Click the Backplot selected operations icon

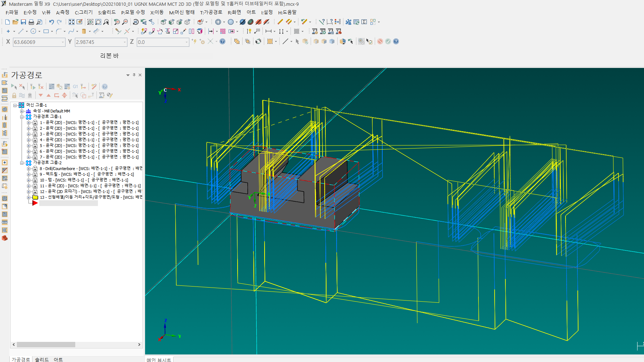pos(51,87)
